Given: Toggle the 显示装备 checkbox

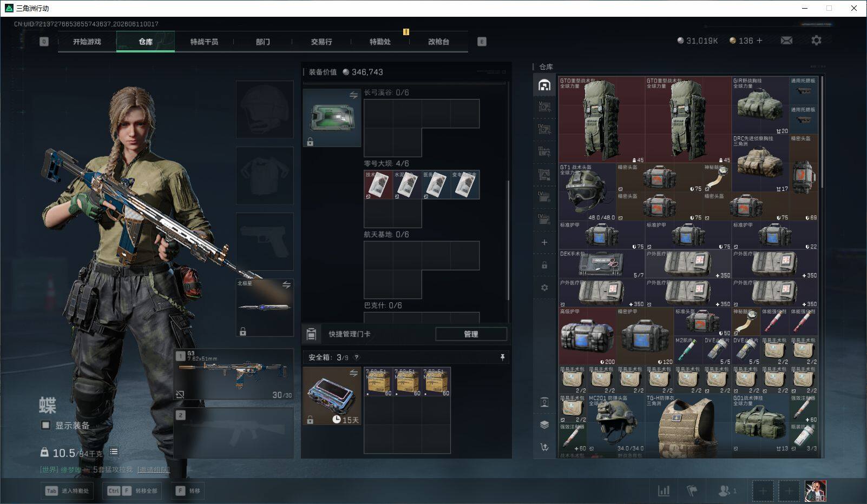Looking at the screenshot, I should tap(45, 425).
